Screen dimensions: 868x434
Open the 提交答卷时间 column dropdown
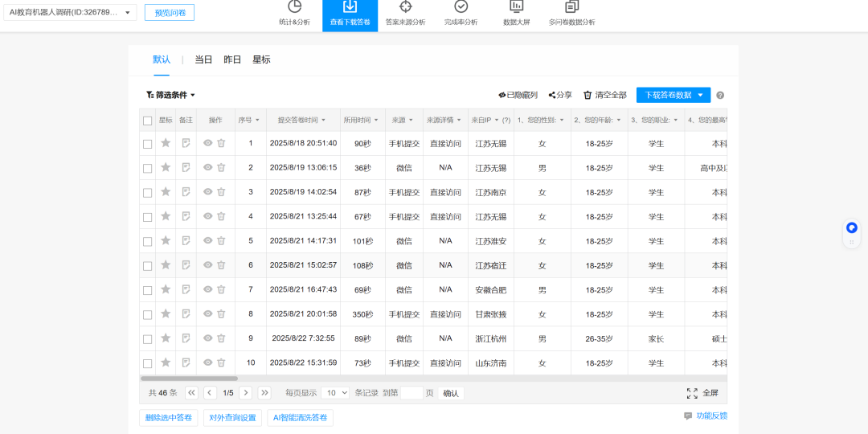(x=323, y=120)
